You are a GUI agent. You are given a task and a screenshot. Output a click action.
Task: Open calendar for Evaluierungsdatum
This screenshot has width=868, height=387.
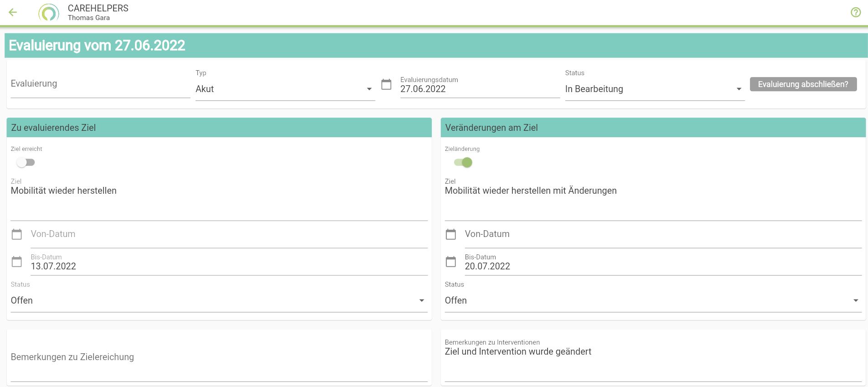pos(386,84)
